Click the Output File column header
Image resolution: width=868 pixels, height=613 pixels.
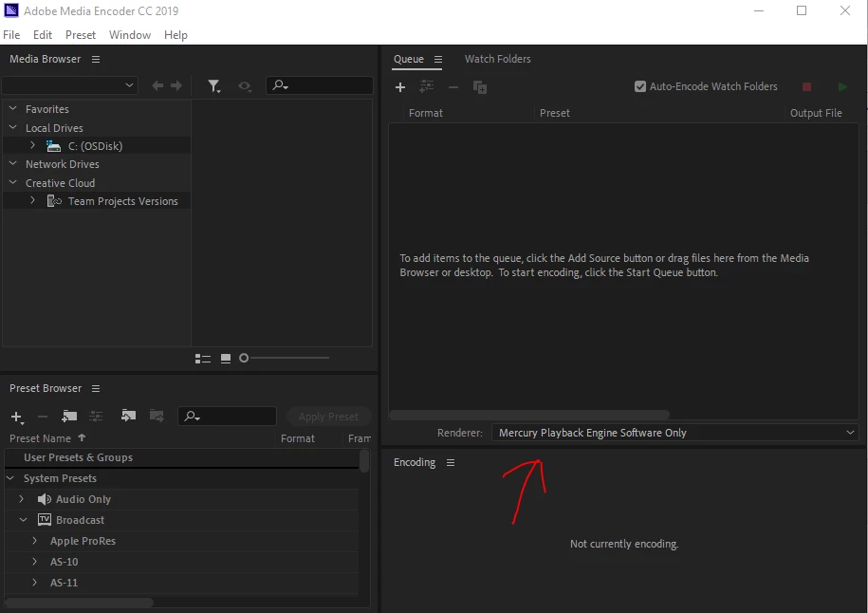pyautogui.click(x=816, y=113)
